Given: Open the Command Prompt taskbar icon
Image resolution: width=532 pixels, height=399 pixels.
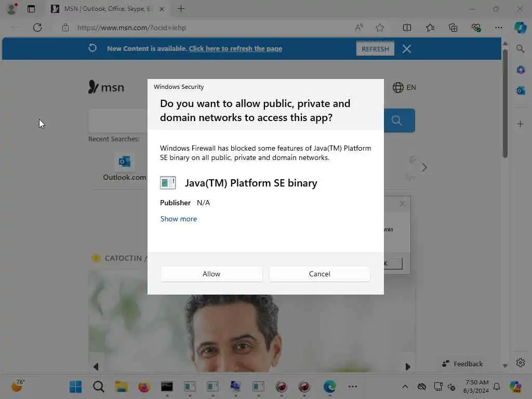Looking at the screenshot, I should coord(167,387).
